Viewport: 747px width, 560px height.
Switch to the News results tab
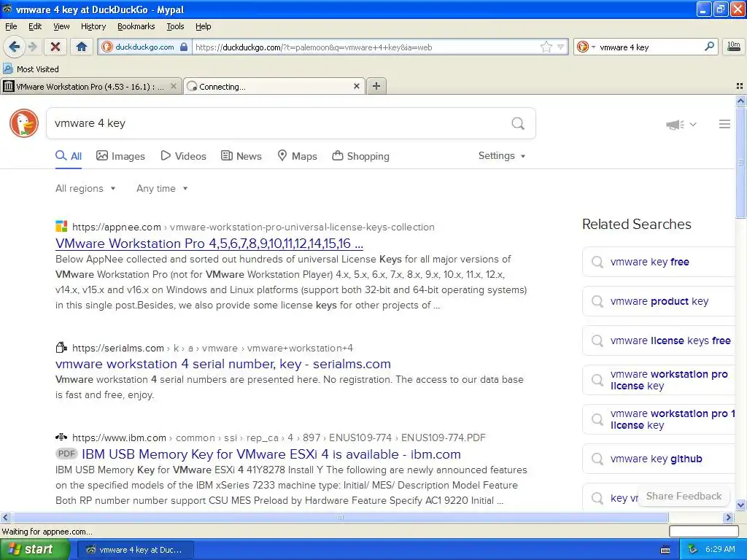[241, 156]
